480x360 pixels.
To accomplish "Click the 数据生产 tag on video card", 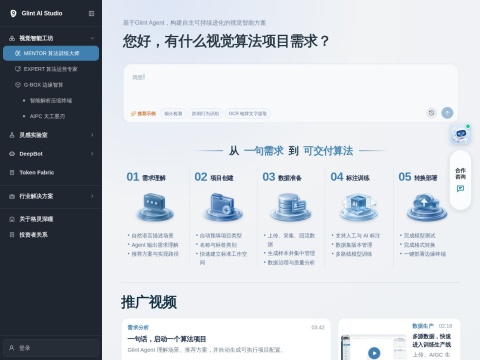I will pyautogui.click(x=423, y=326).
